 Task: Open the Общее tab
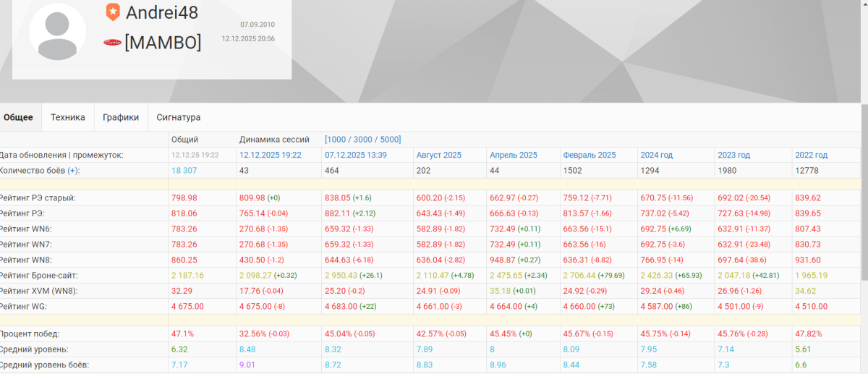(18, 117)
